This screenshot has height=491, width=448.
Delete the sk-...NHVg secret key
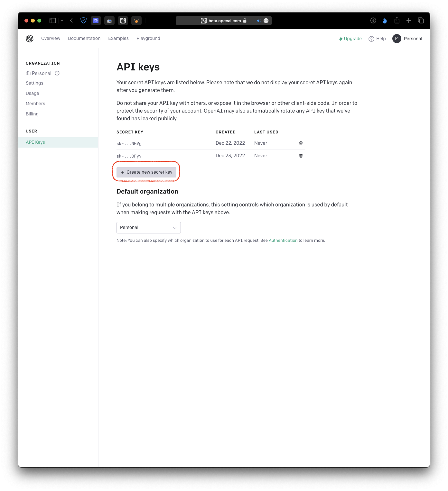point(301,143)
